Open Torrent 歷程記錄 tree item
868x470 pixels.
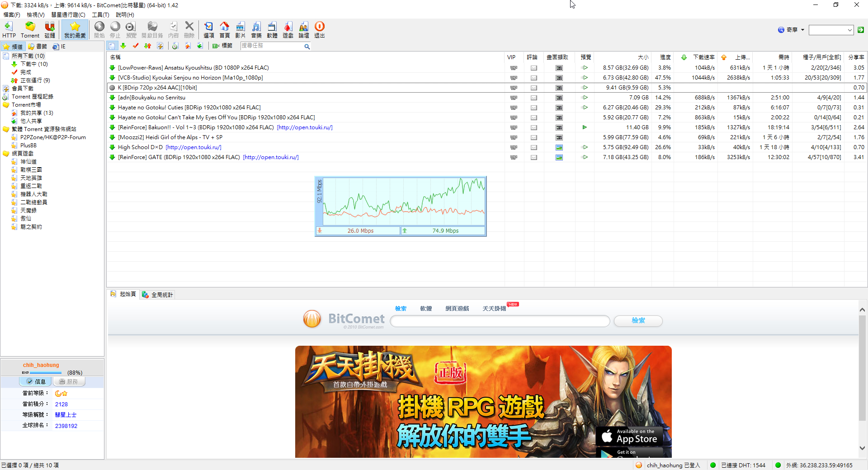pos(33,97)
